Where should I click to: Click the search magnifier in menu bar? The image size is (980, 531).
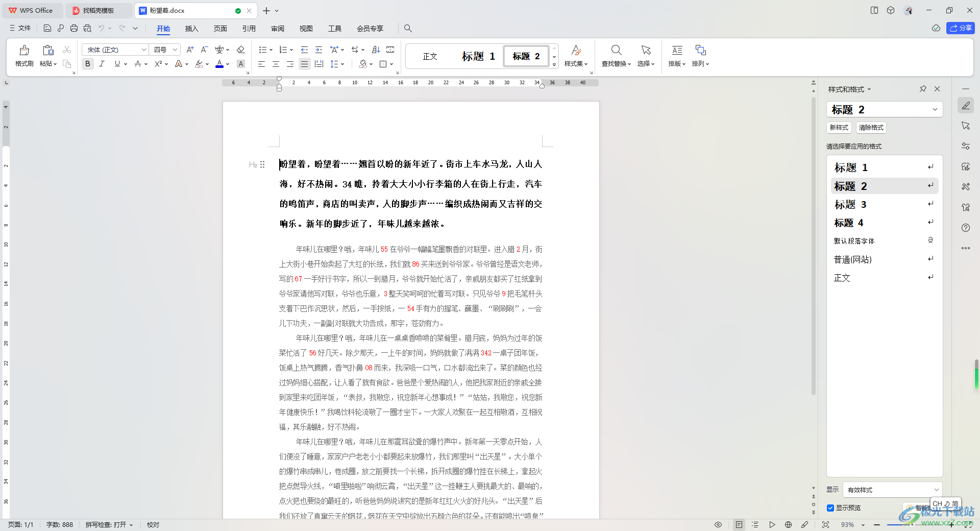click(x=408, y=29)
